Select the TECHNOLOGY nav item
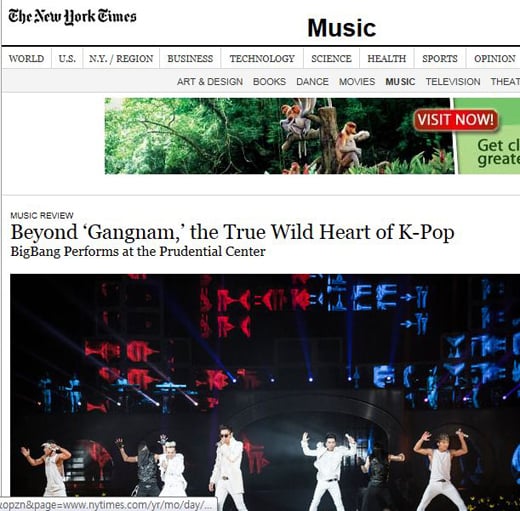 (262, 59)
